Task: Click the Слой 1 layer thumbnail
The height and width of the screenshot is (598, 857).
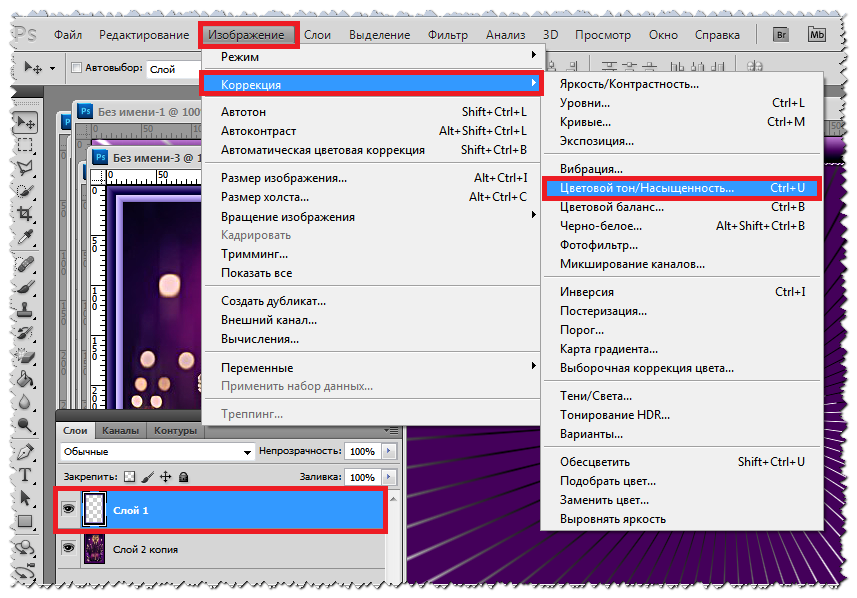Action: point(94,509)
